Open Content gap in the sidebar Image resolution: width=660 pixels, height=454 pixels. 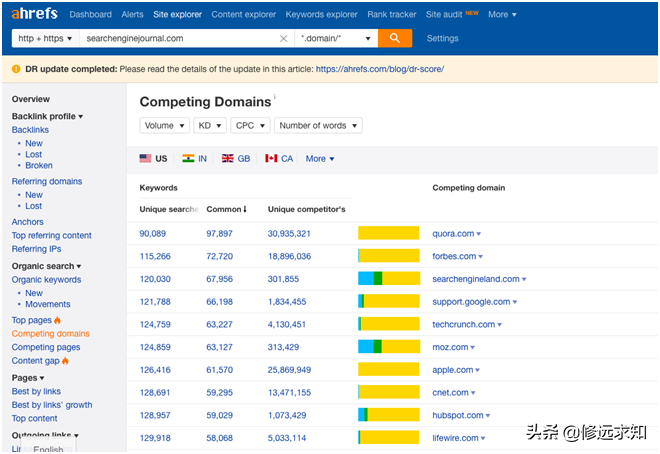(x=36, y=361)
